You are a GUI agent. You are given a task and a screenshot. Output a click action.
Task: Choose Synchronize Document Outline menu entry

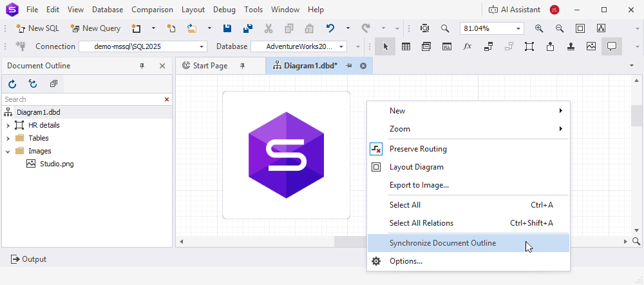468,243
